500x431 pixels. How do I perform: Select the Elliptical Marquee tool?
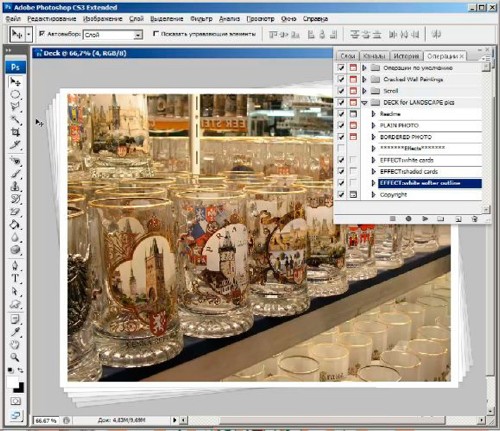pos(15,94)
